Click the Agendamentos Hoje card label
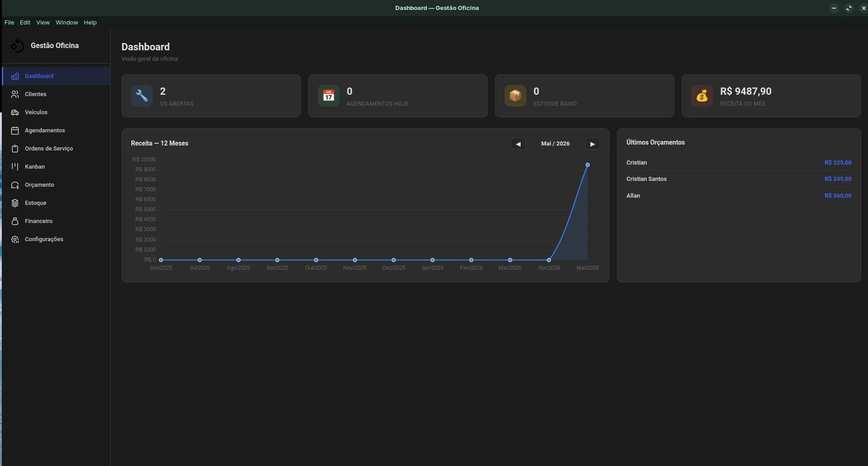 pos(378,104)
